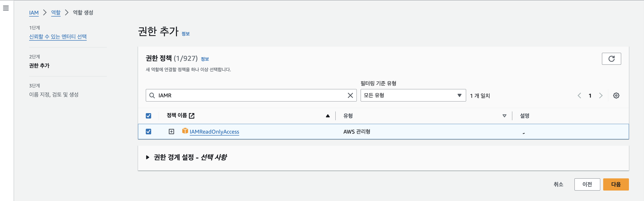
Task: Click the orange 다음 button
Action: click(x=616, y=184)
